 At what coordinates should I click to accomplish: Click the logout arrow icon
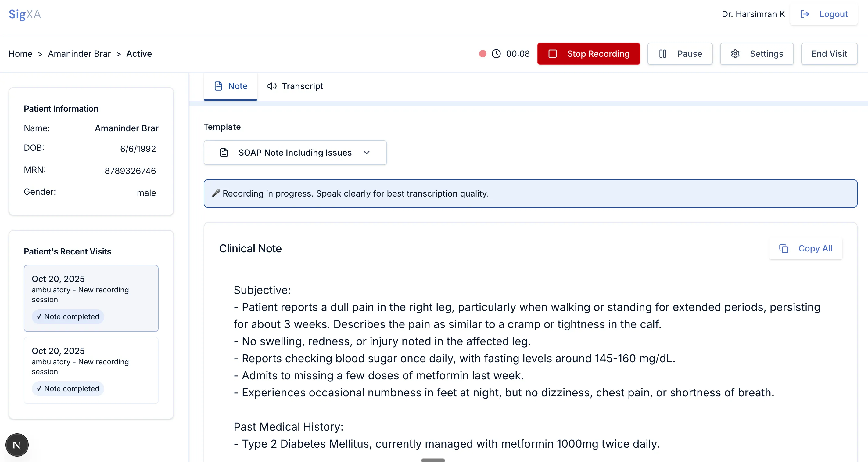pos(805,14)
